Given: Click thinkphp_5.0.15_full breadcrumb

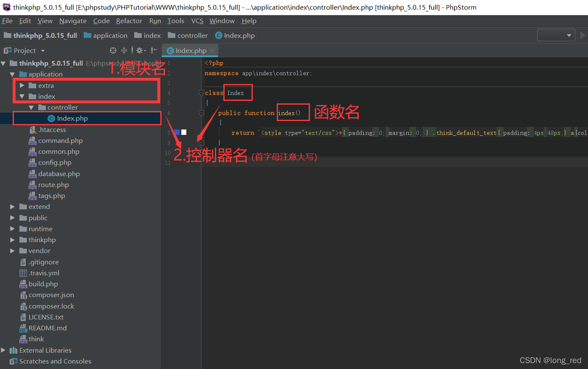Looking at the screenshot, I should click(x=40, y=36).
